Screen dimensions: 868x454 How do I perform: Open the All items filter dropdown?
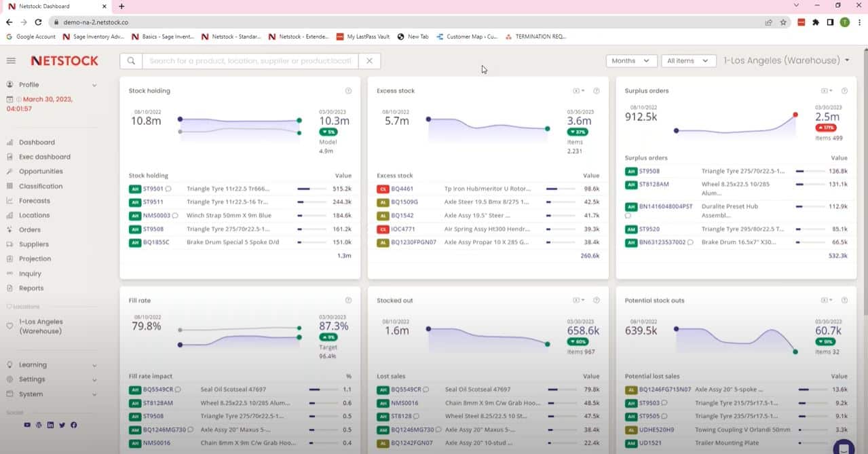pos(689,60)
